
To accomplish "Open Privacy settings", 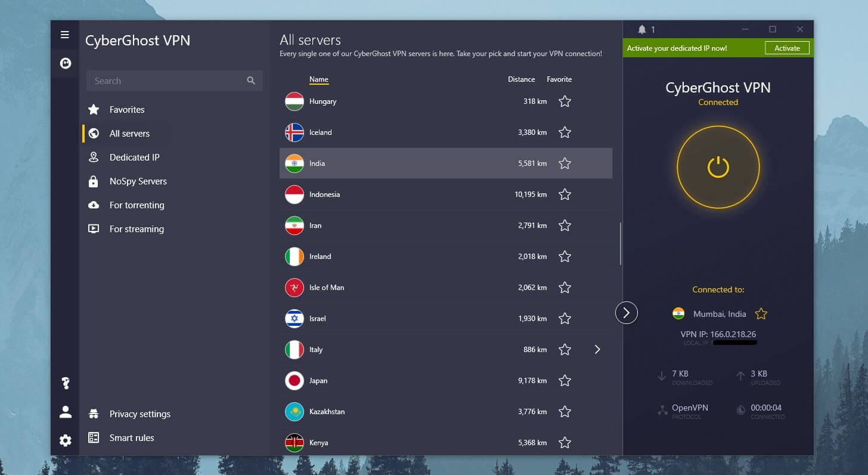I will (139, 414).
